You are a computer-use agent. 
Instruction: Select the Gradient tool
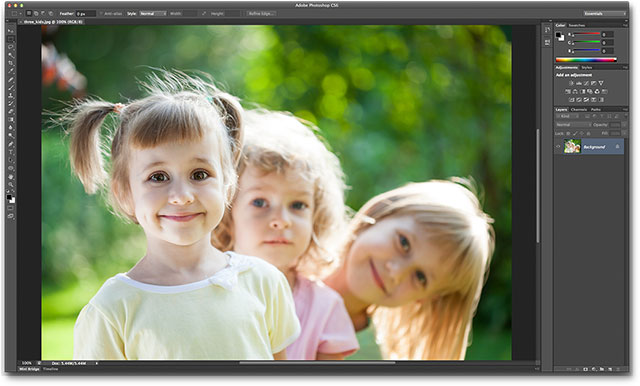coord(11,120)
